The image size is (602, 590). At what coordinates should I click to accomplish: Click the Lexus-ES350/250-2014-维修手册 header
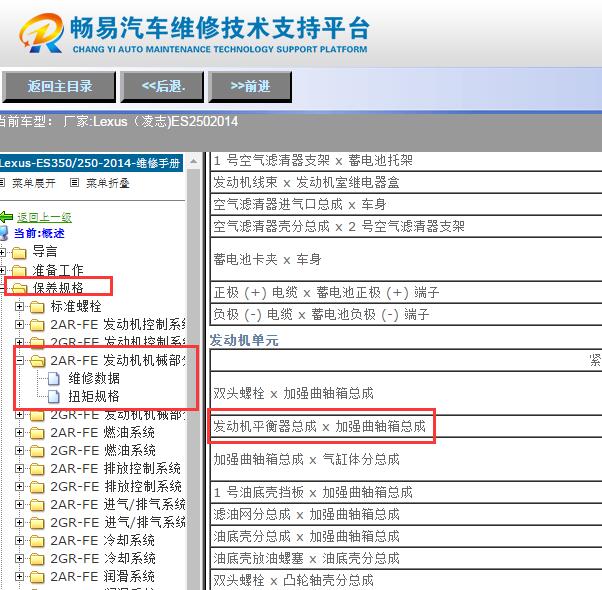point(91,163)
